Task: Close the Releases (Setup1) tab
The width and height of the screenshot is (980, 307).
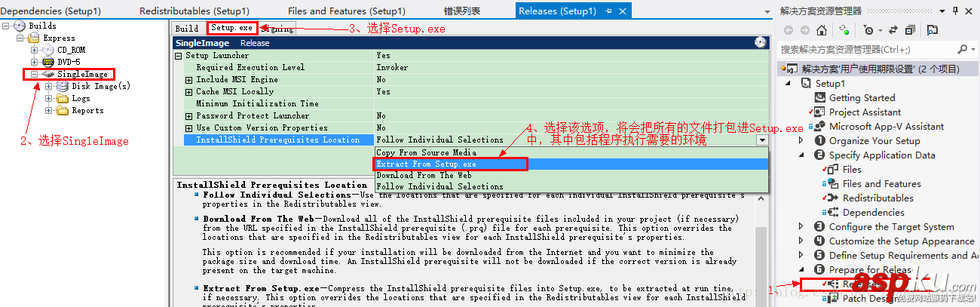Action: 623,11
